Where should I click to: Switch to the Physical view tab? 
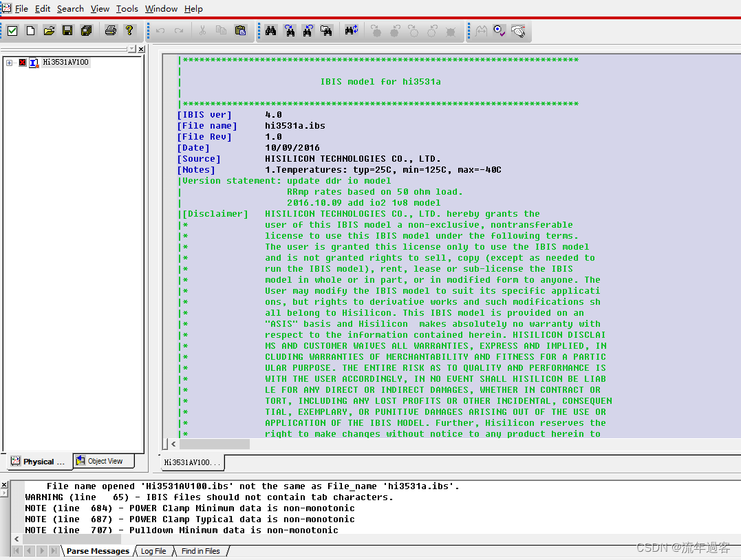click(39, 462)
